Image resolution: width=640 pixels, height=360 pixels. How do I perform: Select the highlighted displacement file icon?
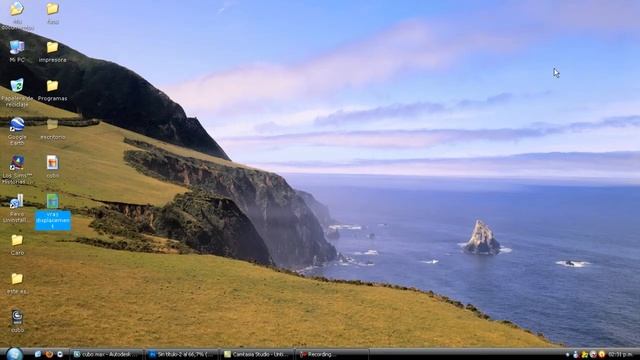53,201
